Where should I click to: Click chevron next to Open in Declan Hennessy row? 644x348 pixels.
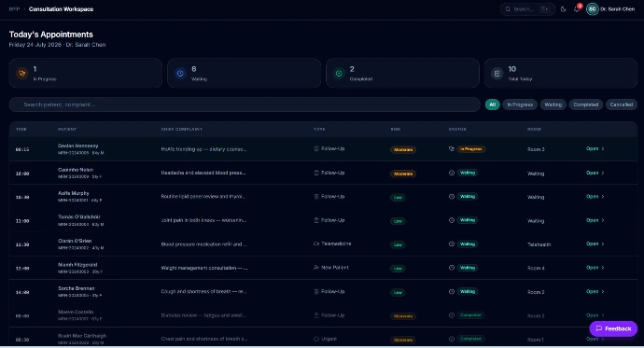pyautogui.click(x=603, y=149)
